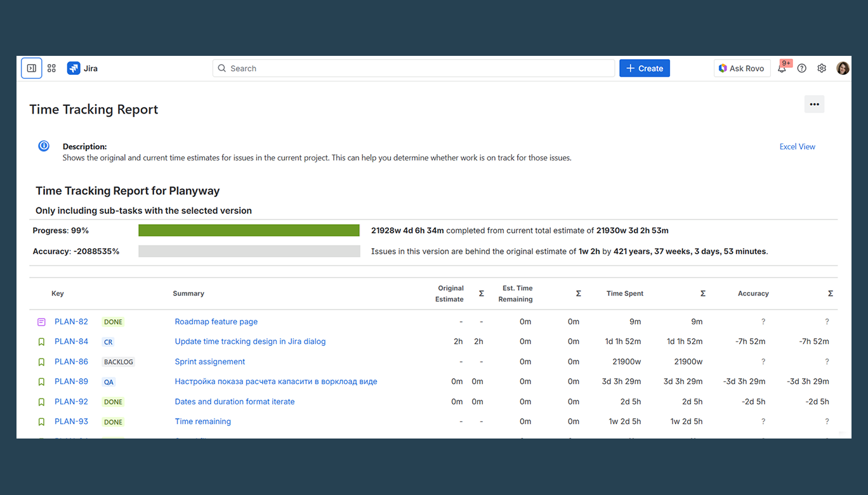Open the help question mark icon
The image size is (868, 495).
[802, 69]
